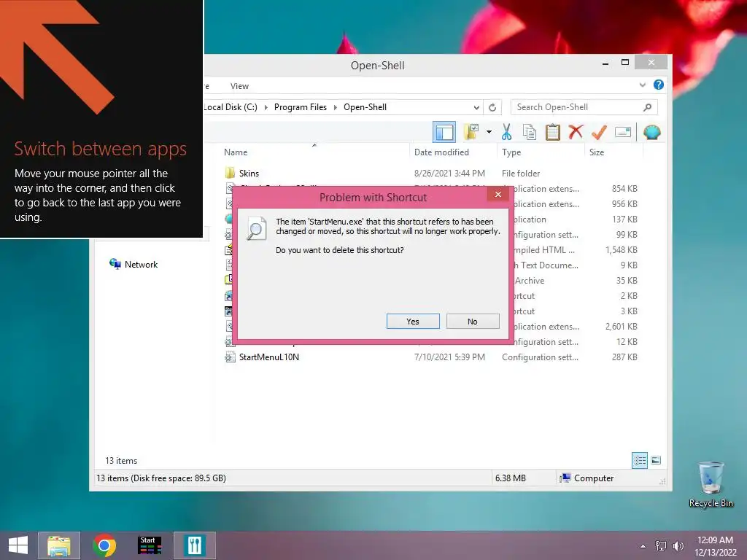This screenshot has height=560, width=747.
Task: Click Computer in the status bar
Action: 587,478
